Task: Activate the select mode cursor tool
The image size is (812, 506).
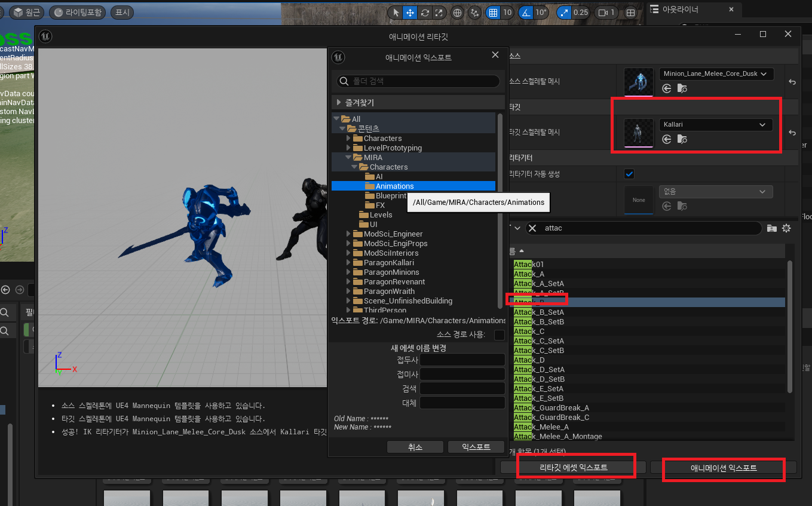Action: [396, 13]
